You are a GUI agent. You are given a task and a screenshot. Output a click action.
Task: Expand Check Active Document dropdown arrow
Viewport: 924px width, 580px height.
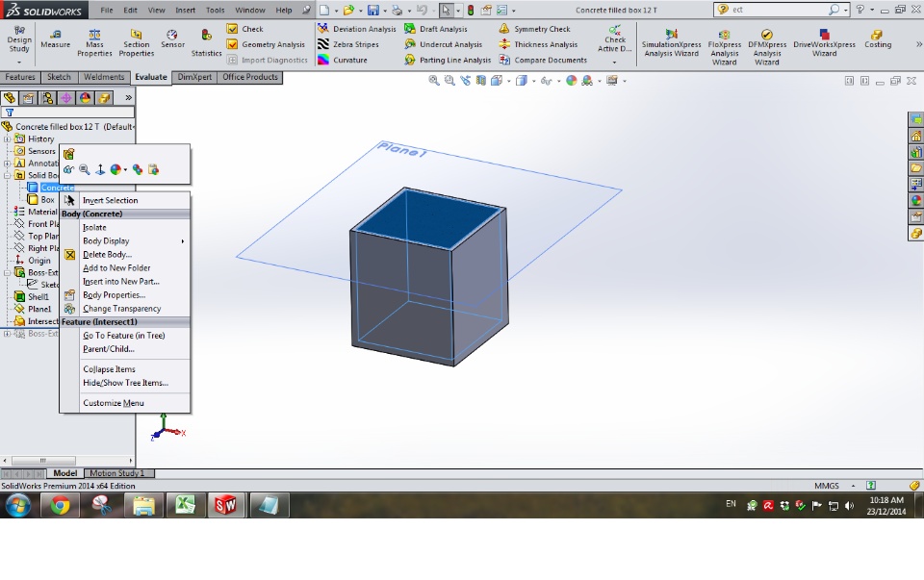tap(614, 62)
